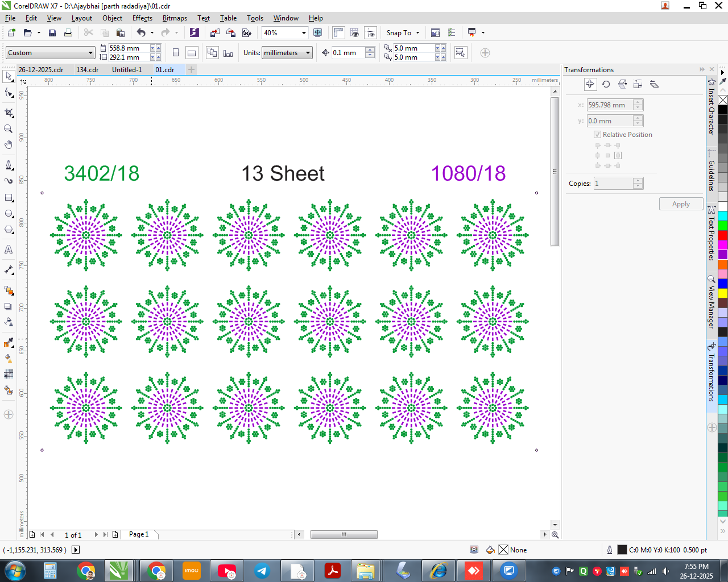
Task: Select the Rectangle tool
Action: point(9,198)
